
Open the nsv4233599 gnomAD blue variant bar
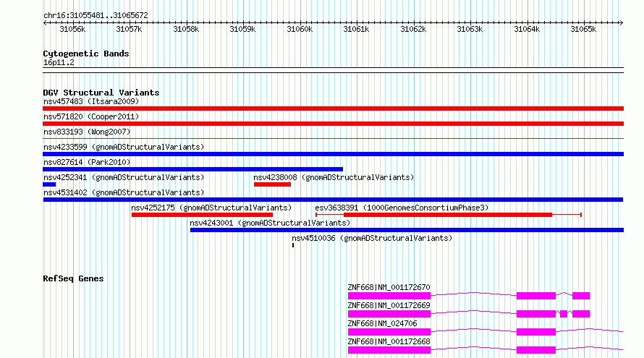coord(333,154)
